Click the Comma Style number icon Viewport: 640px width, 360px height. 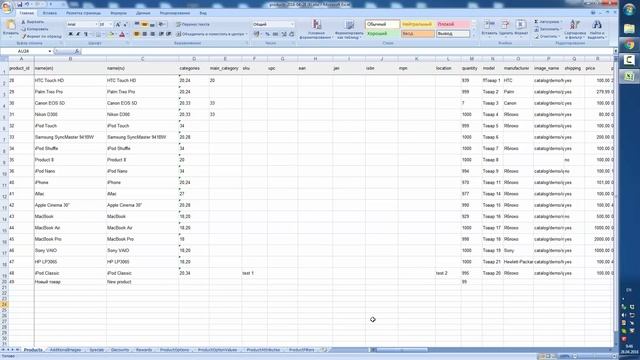pyautogui.click(x=276, y=34)
